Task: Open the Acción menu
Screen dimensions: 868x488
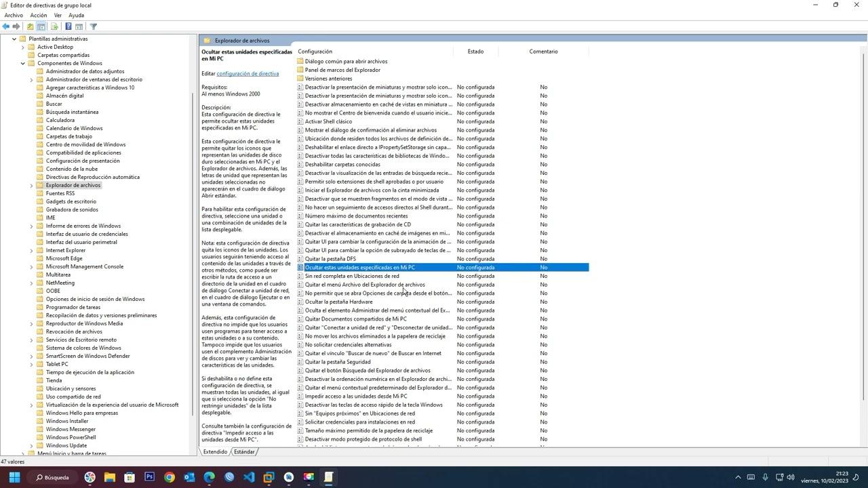Action: [39, 15]
